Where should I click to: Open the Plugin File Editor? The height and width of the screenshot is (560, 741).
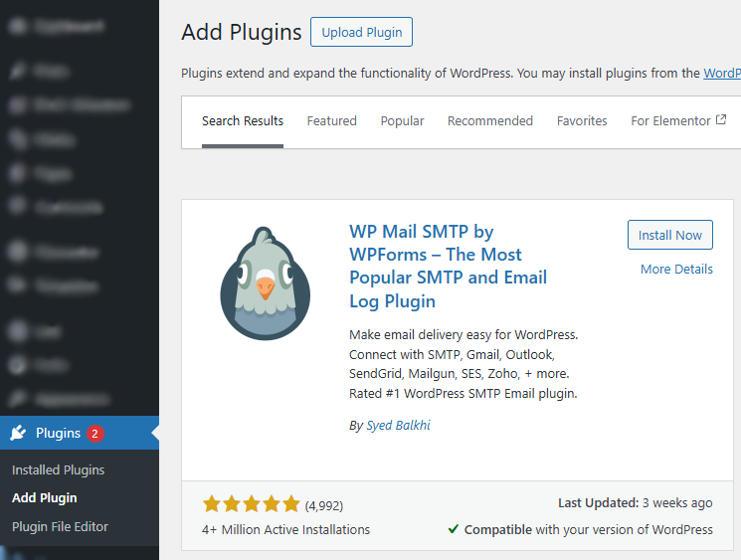pos(60,526)
